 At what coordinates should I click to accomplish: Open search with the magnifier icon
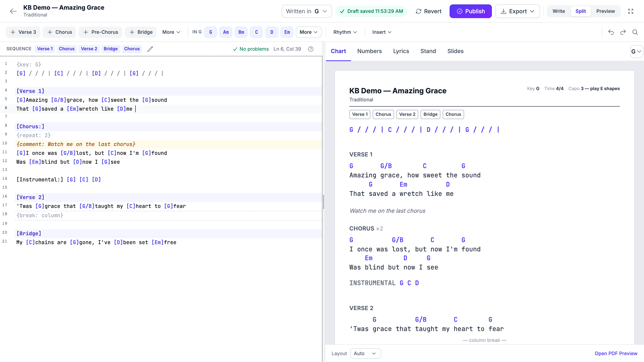point(635,32)
